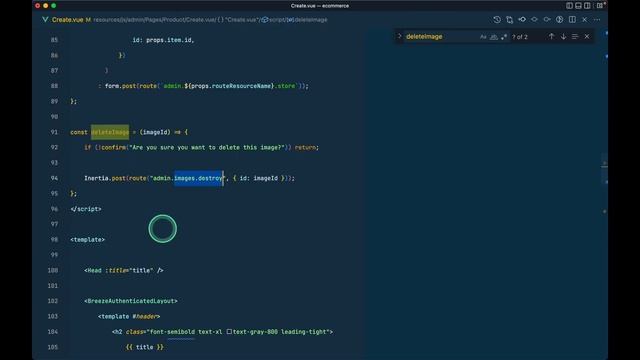This screenshot has width=640, height=360.
Task: Close the Create.vue editor tab
Action: pos(584,20)
